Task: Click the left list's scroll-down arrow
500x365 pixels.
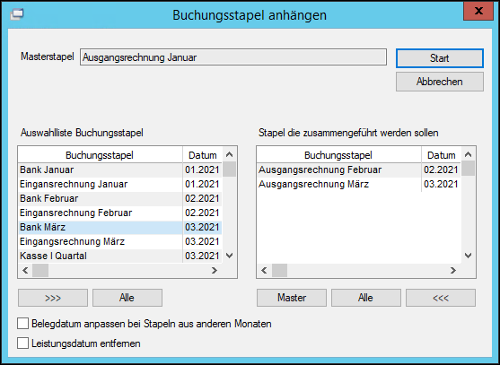Action: (229, 256)
